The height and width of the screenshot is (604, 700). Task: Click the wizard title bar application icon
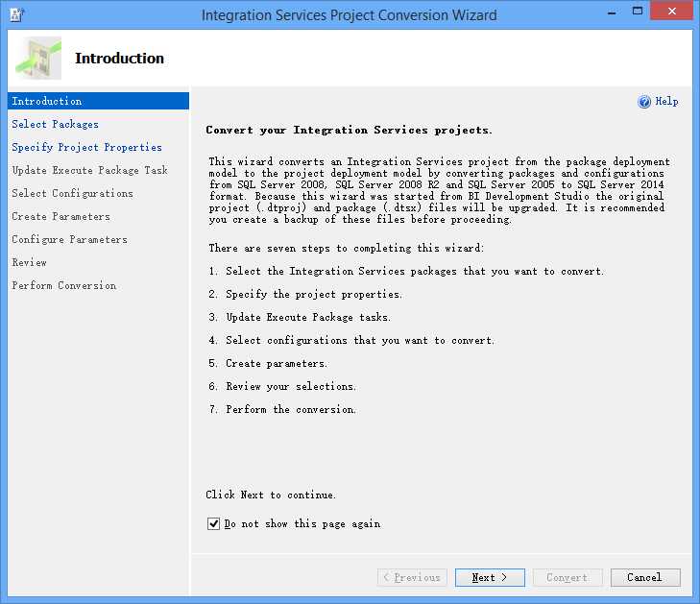pos(16,14)
